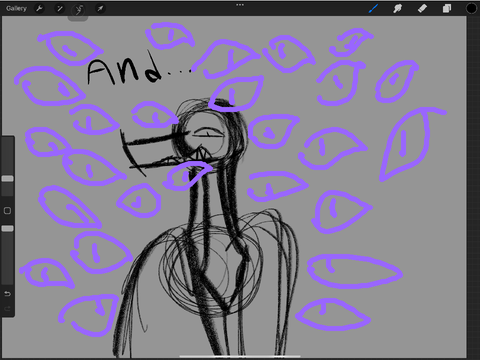Select the Eraser tool
This screenshot has width=480, height=360.
[x=422, y=8]
